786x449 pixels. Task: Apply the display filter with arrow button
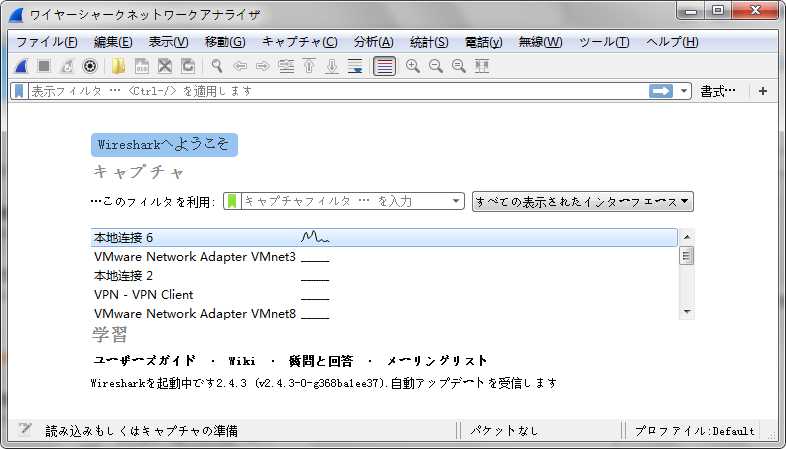[x=661, y=91]
